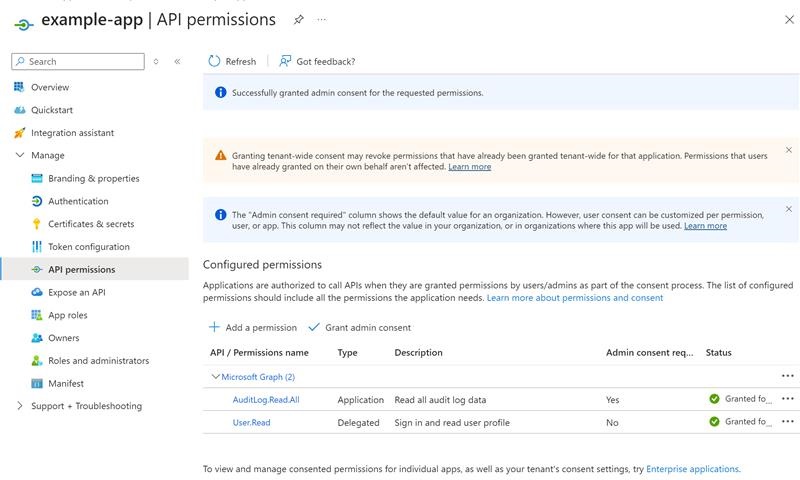Click the API / Permissions name column header
Image resolution: width=800 pixels, height=480 pixels.
[x=259, y=353]
